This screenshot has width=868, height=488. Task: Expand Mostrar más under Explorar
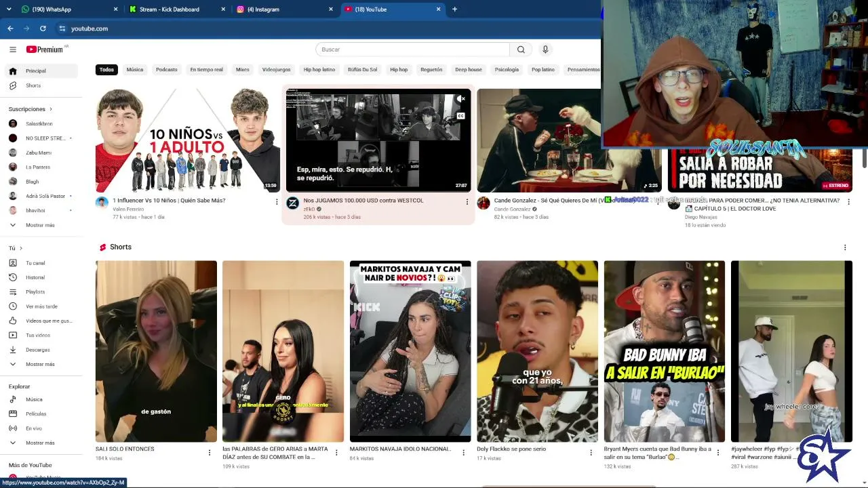[x=41, y=443]
